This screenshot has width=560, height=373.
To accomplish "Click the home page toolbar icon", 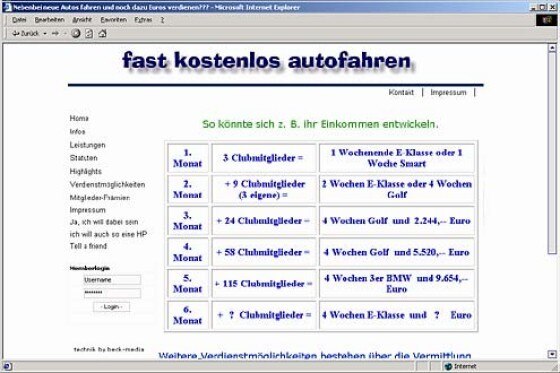I will pyautogui.click(x=102, y=34).
